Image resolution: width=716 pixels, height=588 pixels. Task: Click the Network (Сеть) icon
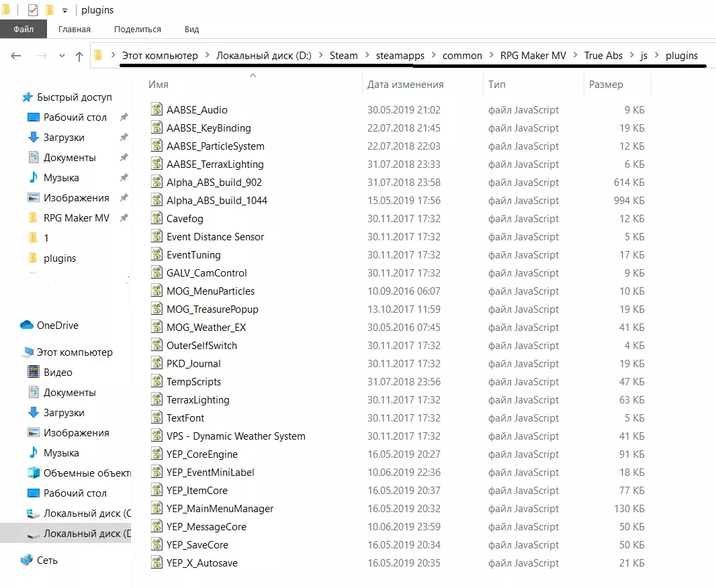(27, 560)
